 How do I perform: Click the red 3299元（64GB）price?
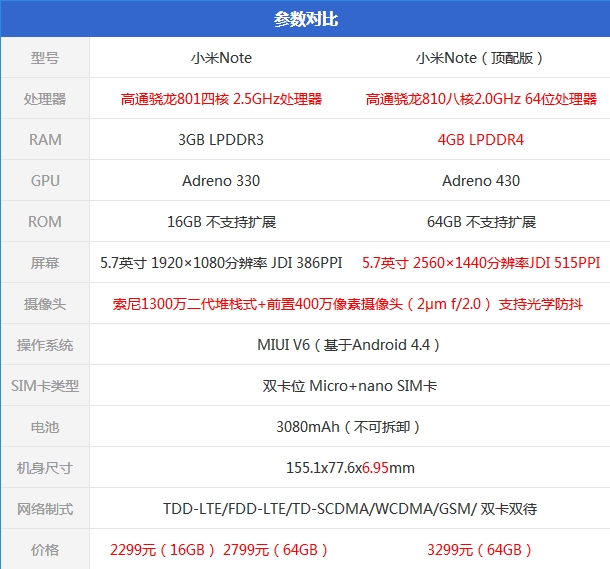point(480,550)
